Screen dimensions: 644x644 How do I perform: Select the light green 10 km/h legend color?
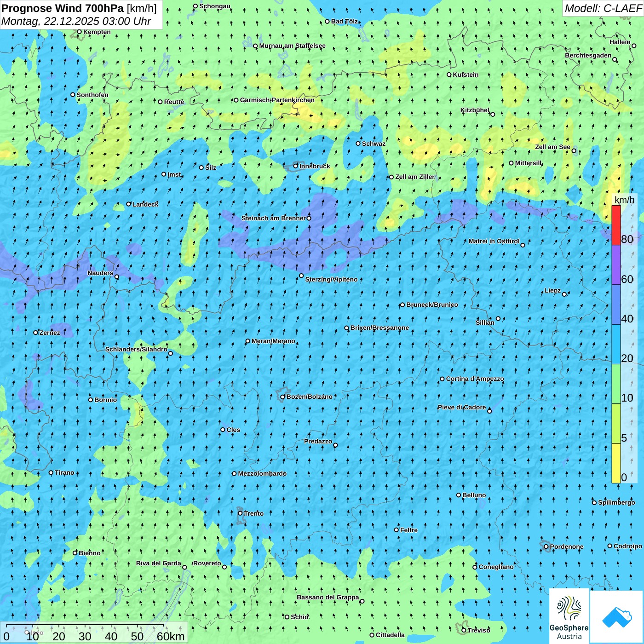(616, 384)
